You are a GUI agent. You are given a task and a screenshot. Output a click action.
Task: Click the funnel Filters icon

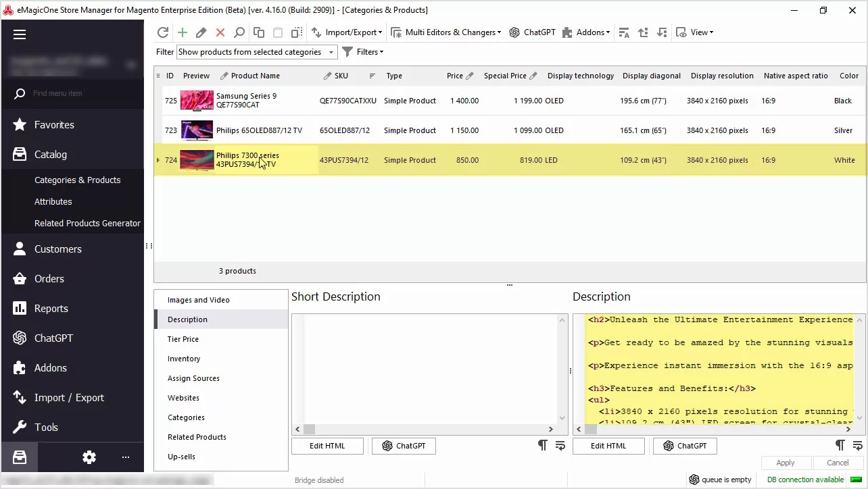pos(347,52)
